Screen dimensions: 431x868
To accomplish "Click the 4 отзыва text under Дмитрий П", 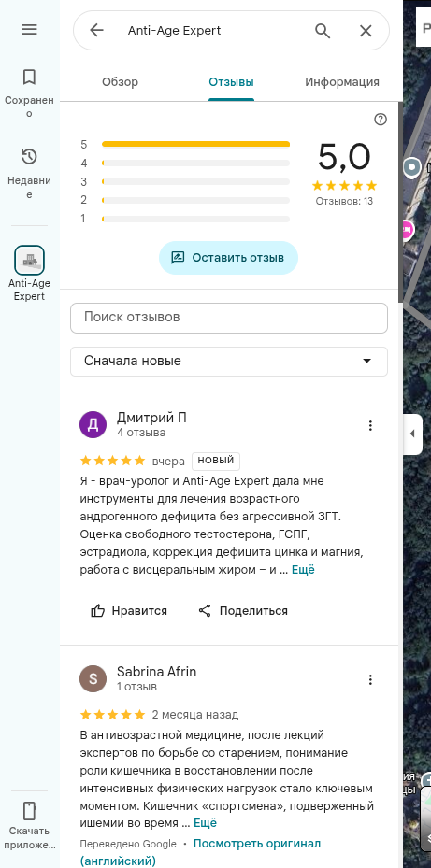I will point(141,433).
